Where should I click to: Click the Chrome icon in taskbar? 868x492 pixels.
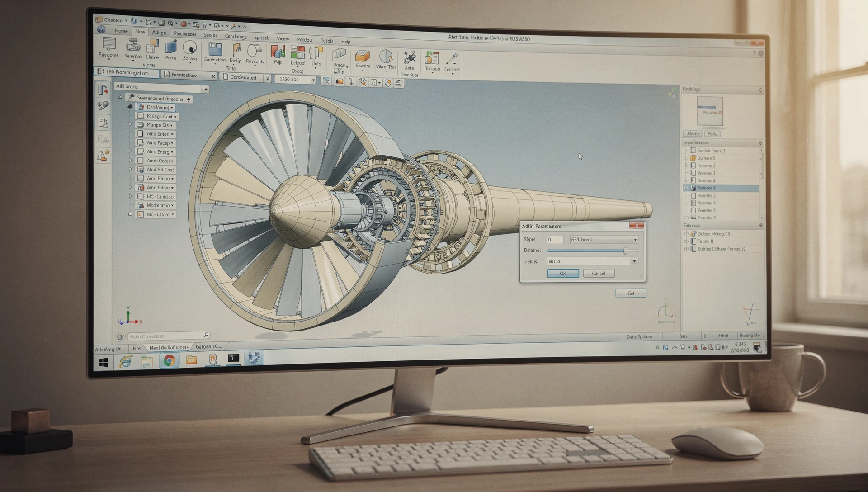(x=169, y=360)
